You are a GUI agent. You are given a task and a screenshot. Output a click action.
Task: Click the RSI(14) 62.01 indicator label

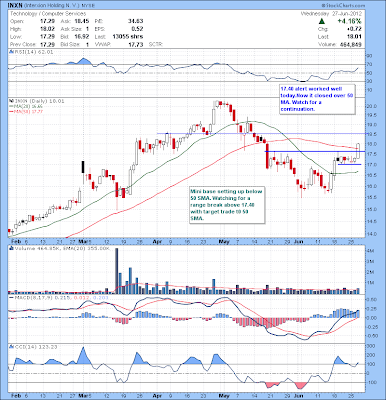(x=31, y=52)
